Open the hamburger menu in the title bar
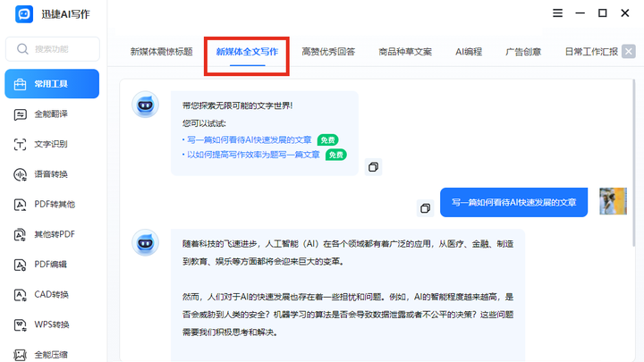644x362 pixels. click(x=557, y=13)
